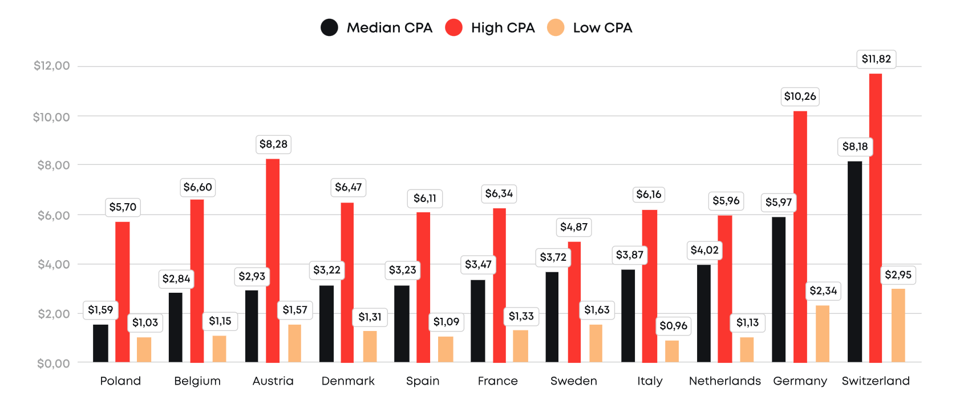Select Switzerland's black Median CPA bar
This screenshot has width=980, height=412.
click(855, 261)
